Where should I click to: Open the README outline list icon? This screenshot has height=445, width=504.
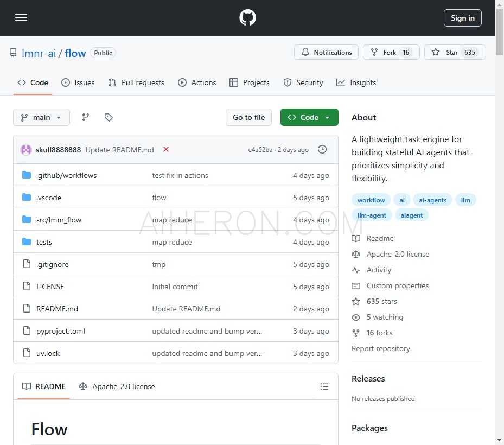324,386
